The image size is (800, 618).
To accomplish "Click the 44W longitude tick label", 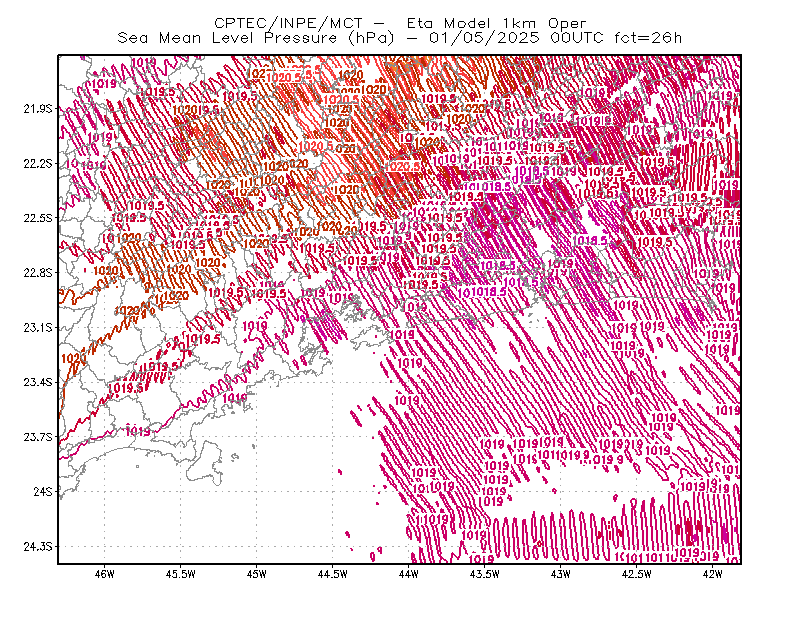I will [408, 574].
